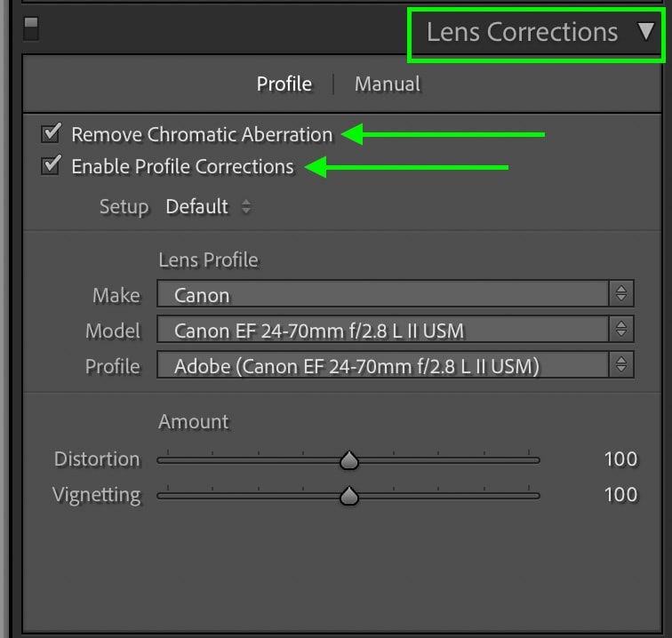Click the Distortion slider handle

coord(349,460)
